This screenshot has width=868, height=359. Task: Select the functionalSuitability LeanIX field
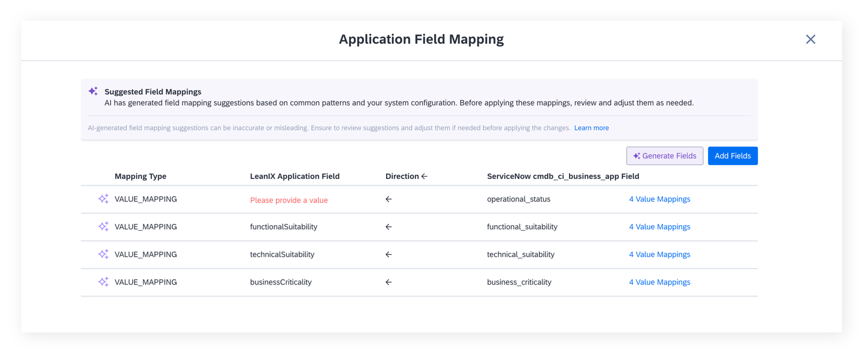(x=283, y=227)
